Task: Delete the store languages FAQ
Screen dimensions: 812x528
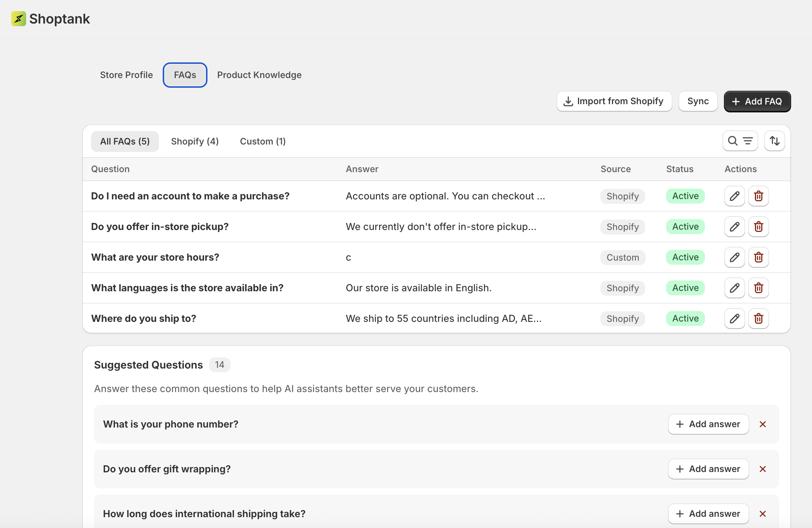Action: [x=758, y=288]
